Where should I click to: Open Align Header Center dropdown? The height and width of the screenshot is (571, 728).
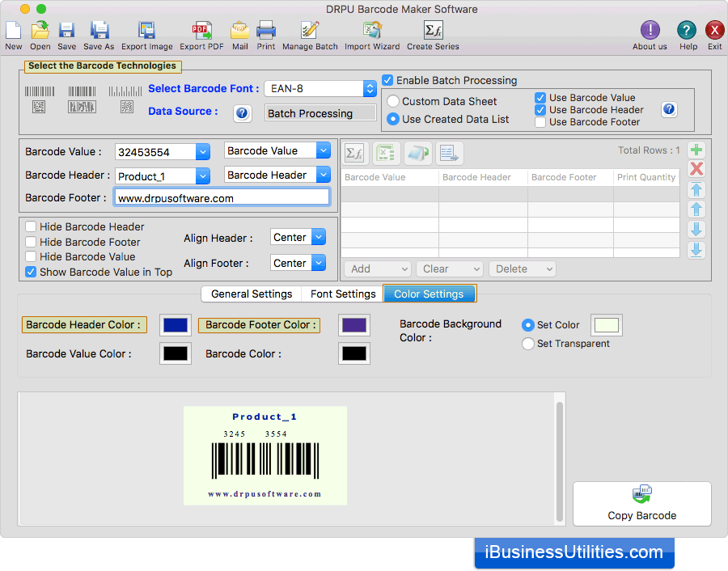(x=298, y=237)
